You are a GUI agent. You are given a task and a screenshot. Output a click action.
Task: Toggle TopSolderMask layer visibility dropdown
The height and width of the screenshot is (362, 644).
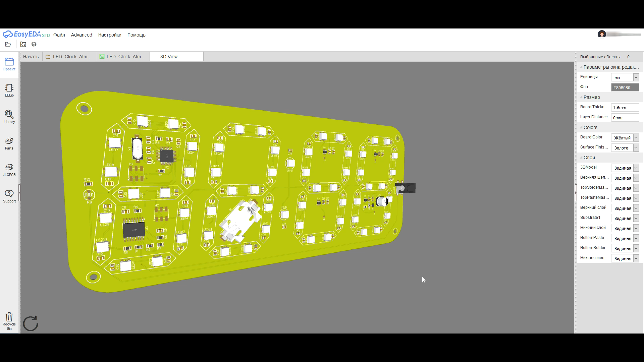[625, 188]
